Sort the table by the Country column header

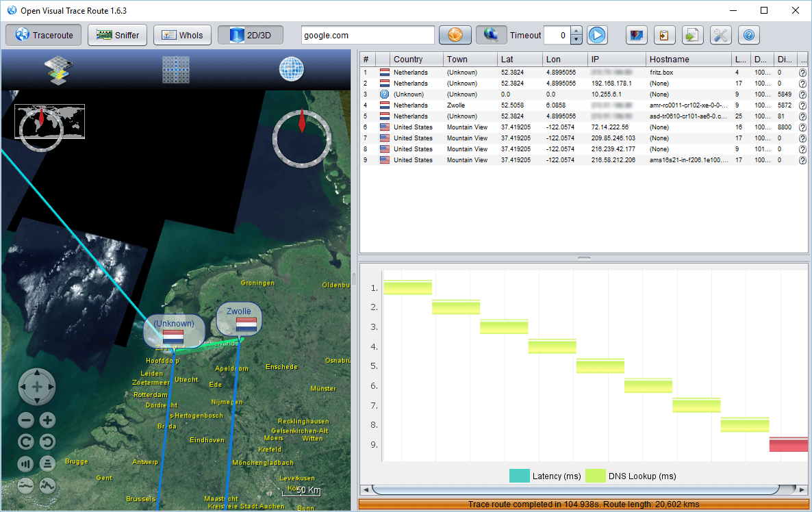pyautogui.click(x=408, y=59)
